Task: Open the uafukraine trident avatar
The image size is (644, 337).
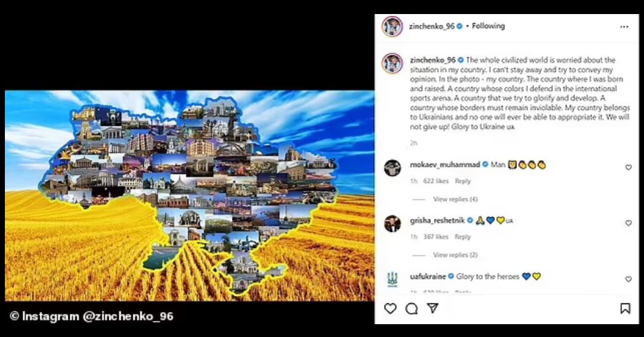Action: click(393, 279)
